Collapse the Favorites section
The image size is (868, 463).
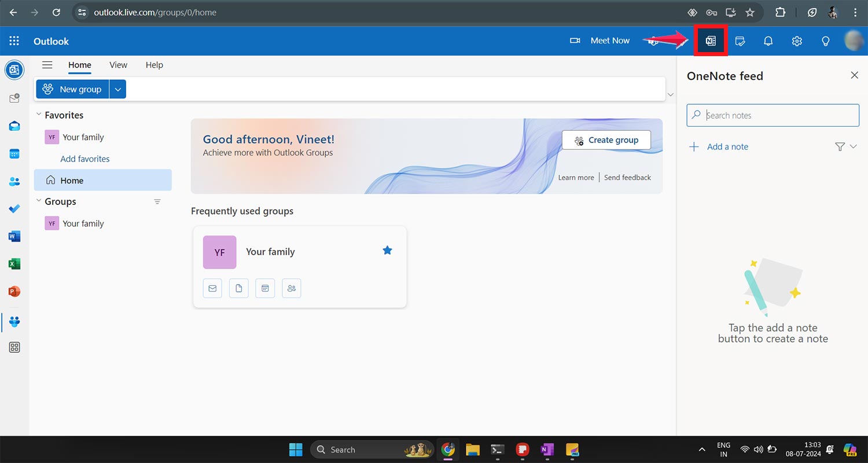(x=38, y=115)
